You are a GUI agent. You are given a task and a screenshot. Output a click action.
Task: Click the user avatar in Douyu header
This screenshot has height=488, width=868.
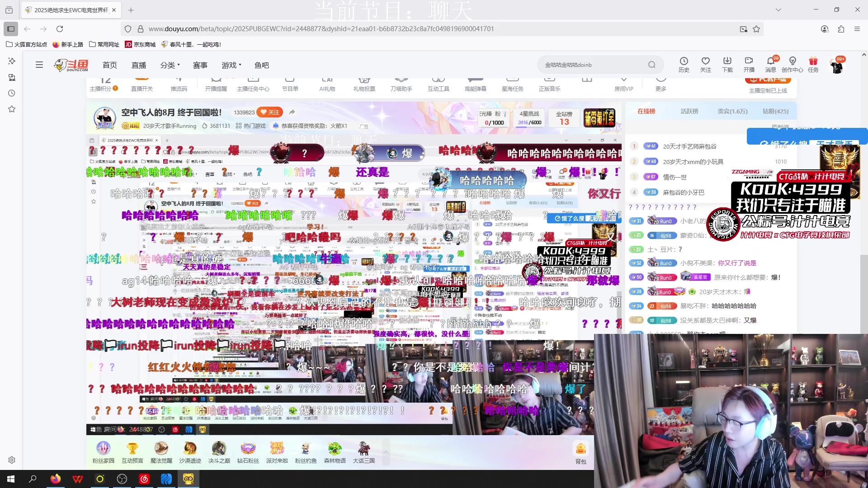(837, 66)
